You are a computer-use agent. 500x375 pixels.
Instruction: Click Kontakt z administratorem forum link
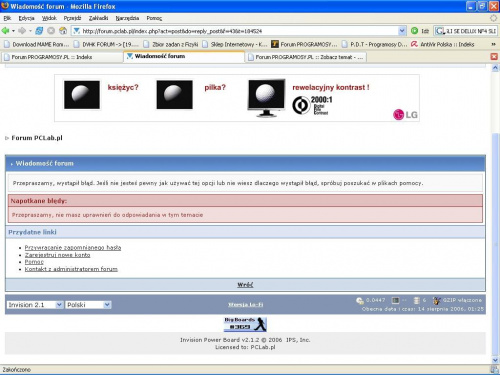(71, 269)
